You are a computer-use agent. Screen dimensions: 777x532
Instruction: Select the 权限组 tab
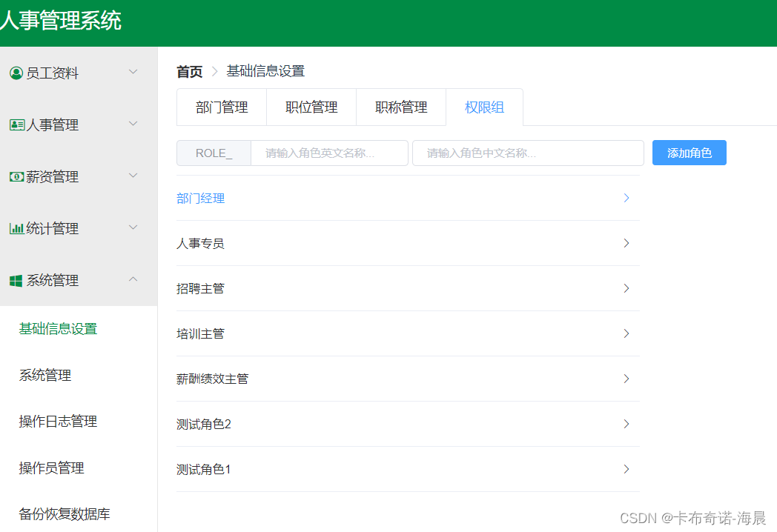point(484,107)
